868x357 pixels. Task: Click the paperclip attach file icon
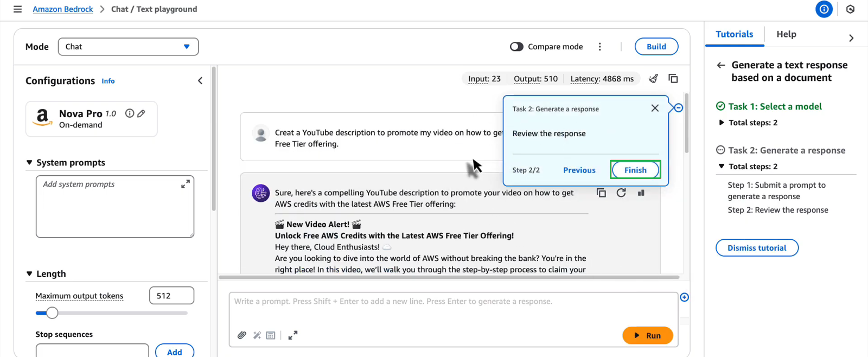(242, 335)
